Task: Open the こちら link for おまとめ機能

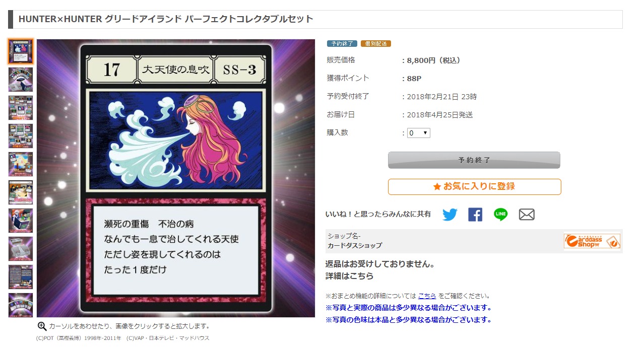Action: (x=427, y=296)
